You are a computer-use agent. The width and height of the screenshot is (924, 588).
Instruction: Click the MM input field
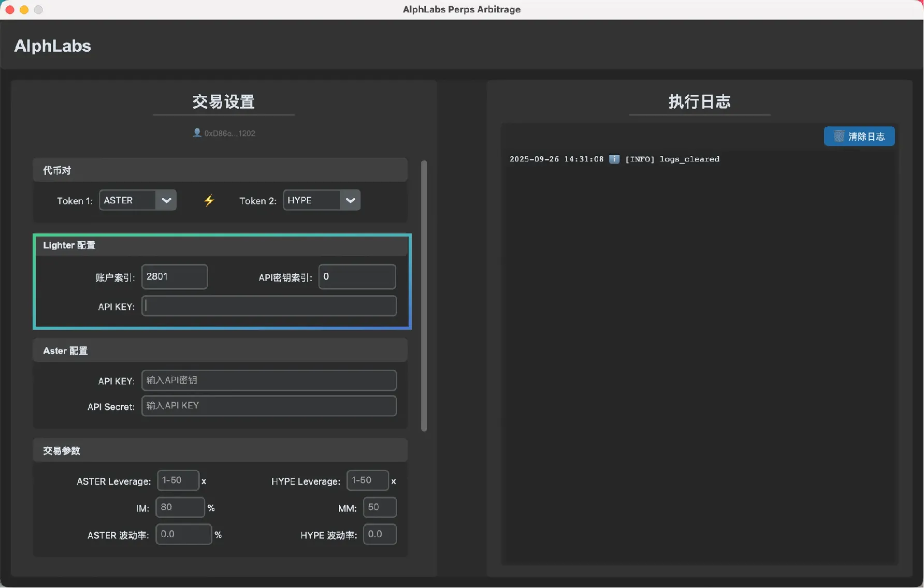click(380, 507)
